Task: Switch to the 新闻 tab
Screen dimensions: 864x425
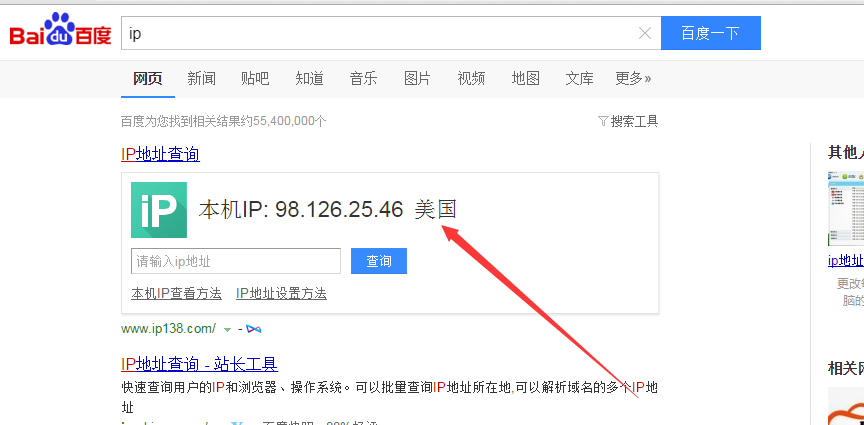Action: pyautogui.click(x=201, y=79)
